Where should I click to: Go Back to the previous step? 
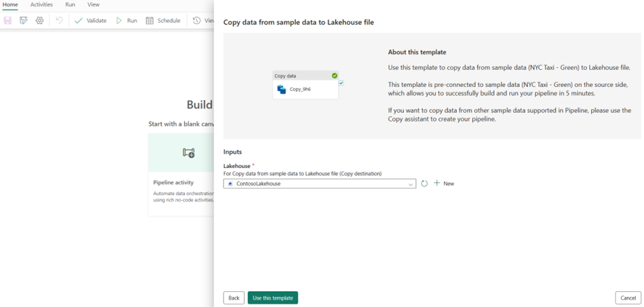pyautogui.click(x=234, y=298)
